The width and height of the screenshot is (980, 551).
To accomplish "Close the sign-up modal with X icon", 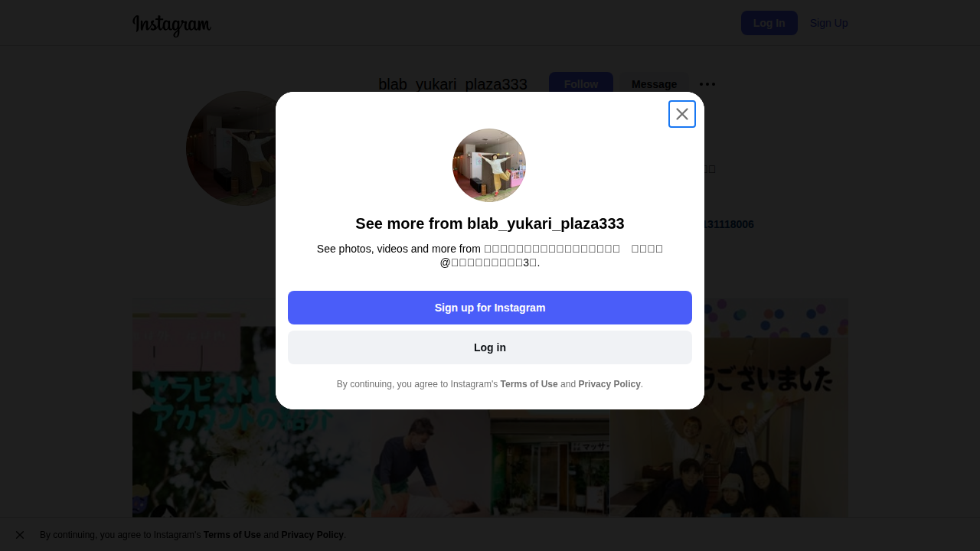I will (x=682, y=114).
